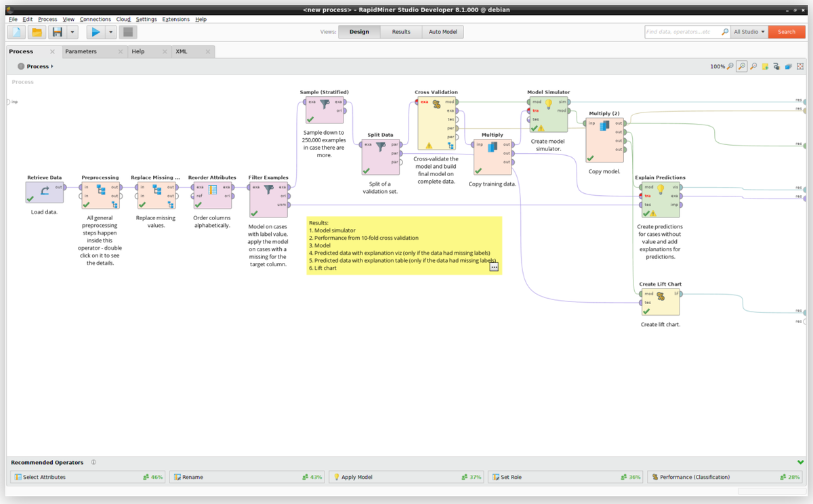The width and height of the screenshot is (813, 504).
Task: Click the auto-wire connections plug icon
Action: pos(776,66)
